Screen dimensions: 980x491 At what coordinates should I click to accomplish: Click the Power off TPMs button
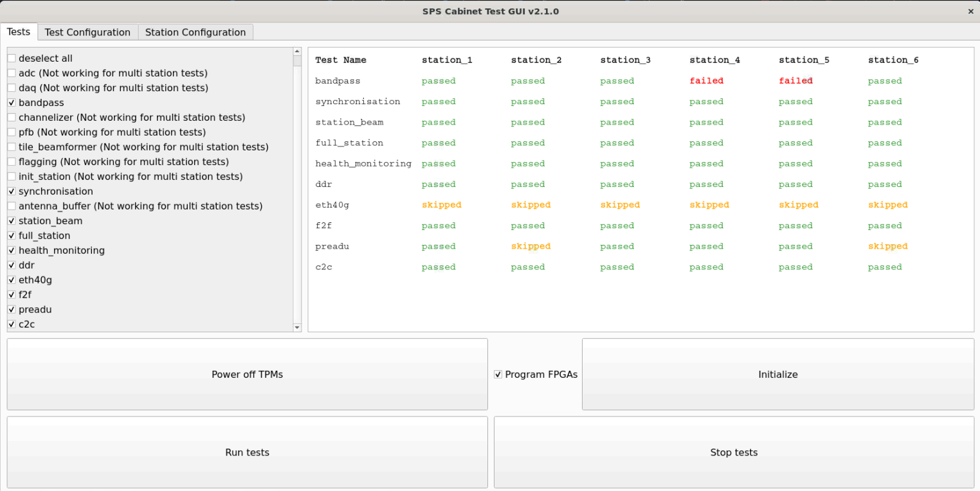coord(247,374)
